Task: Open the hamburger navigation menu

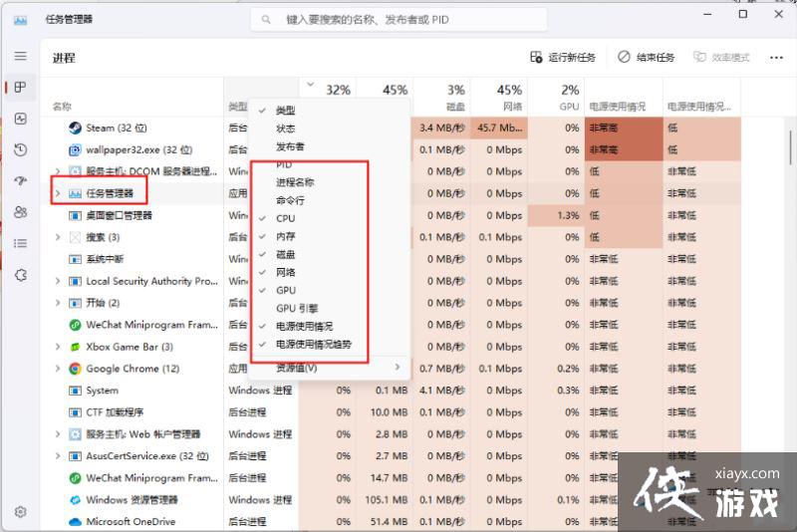Action: click(x=20, y=56)
